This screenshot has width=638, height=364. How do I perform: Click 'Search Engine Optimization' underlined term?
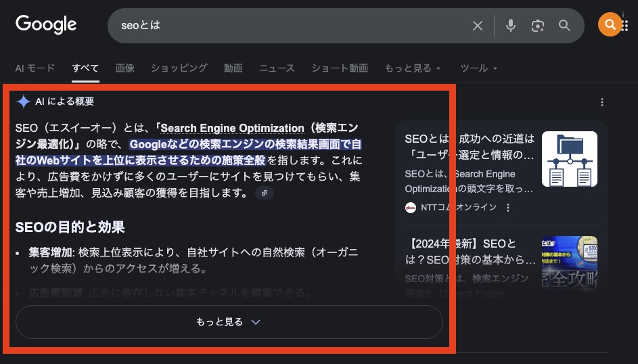(x=232, y=128)
